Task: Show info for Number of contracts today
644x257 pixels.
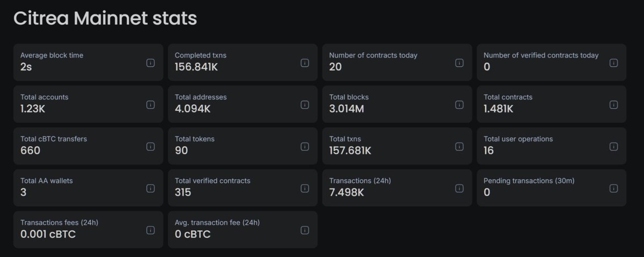Action: click(459, 63)
